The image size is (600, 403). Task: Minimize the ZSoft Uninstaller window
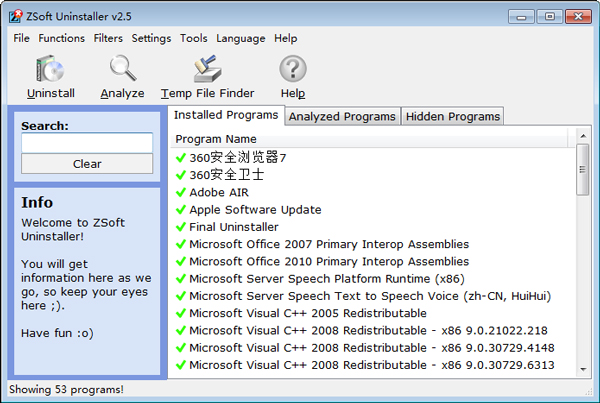tap(521, 17)
